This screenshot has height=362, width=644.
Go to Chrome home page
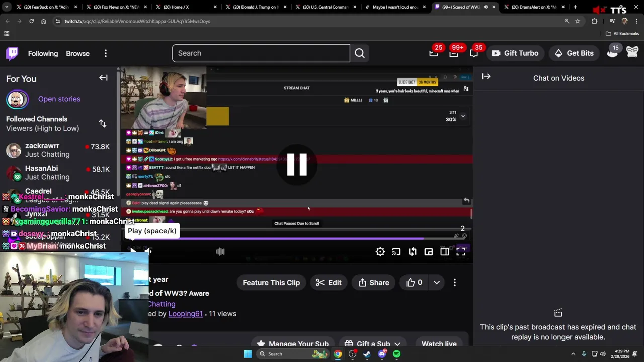pos(43,21)
